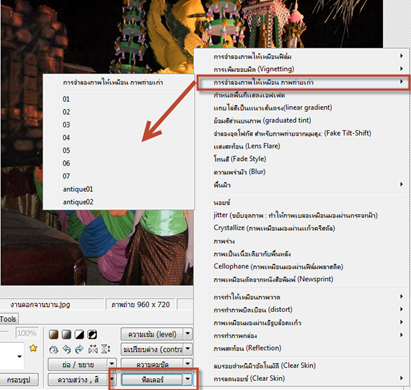
Task: Click the 100% zoom field
Action: pyautogui.click(x=27, y=333)
